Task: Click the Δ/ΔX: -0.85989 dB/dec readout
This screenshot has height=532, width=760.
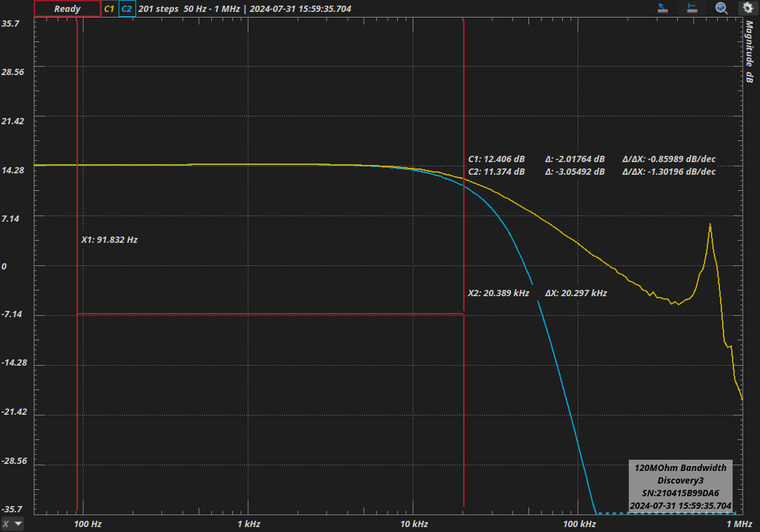Action: coord(669,159)
